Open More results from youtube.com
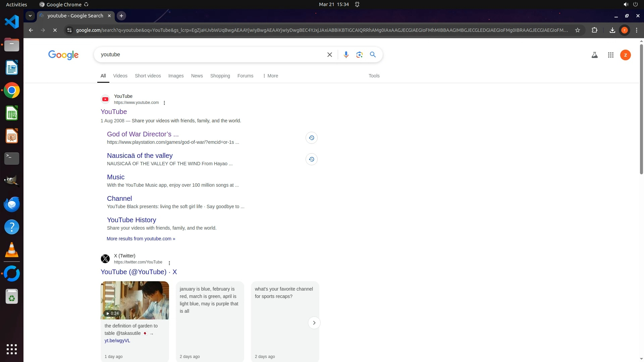 (141, 239)
